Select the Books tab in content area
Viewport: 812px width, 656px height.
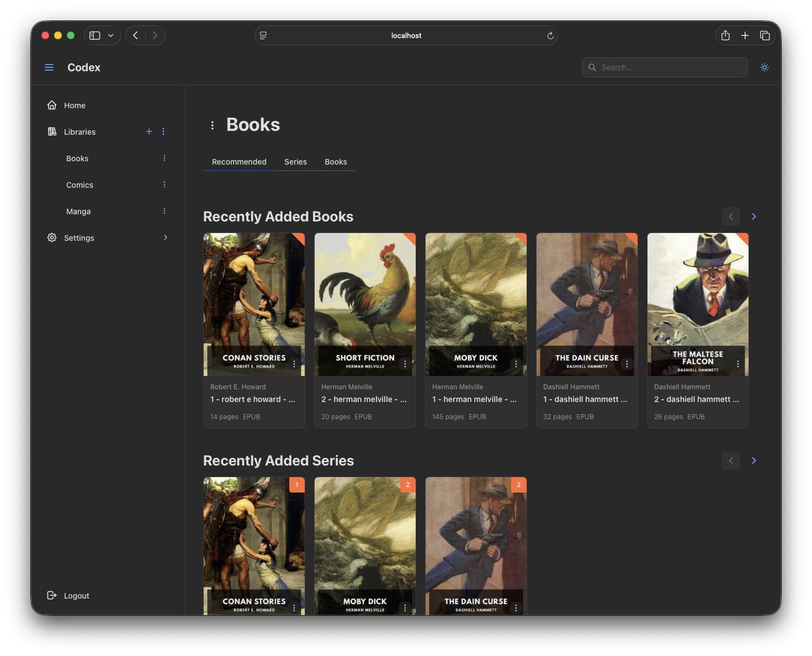tap(336, 162)
